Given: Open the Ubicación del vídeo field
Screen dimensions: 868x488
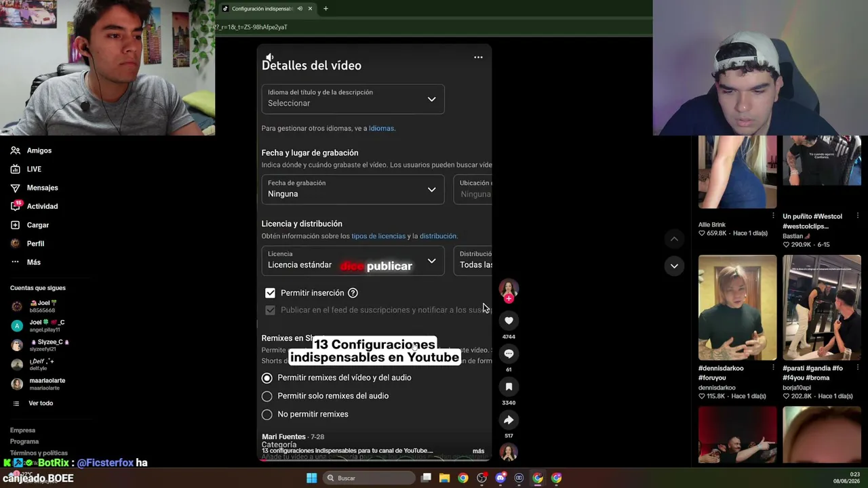Looking at the screenshot, I should point(473,190).
